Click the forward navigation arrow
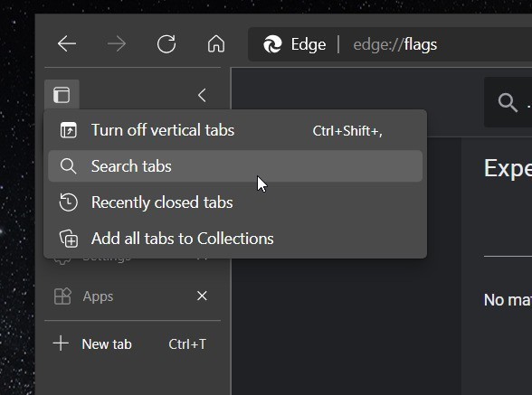 pyautogui.click(x=117, y=43)
